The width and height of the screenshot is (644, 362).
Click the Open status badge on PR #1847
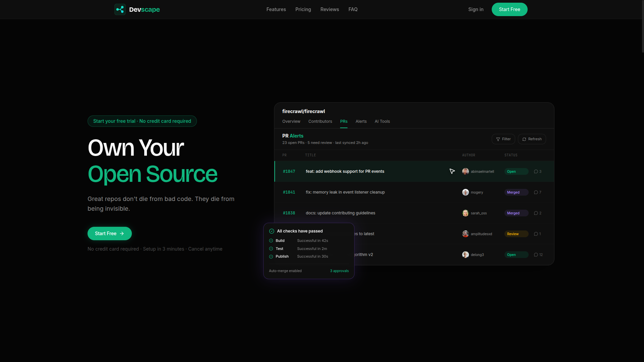pyautogui.click(x=517, y=171)
